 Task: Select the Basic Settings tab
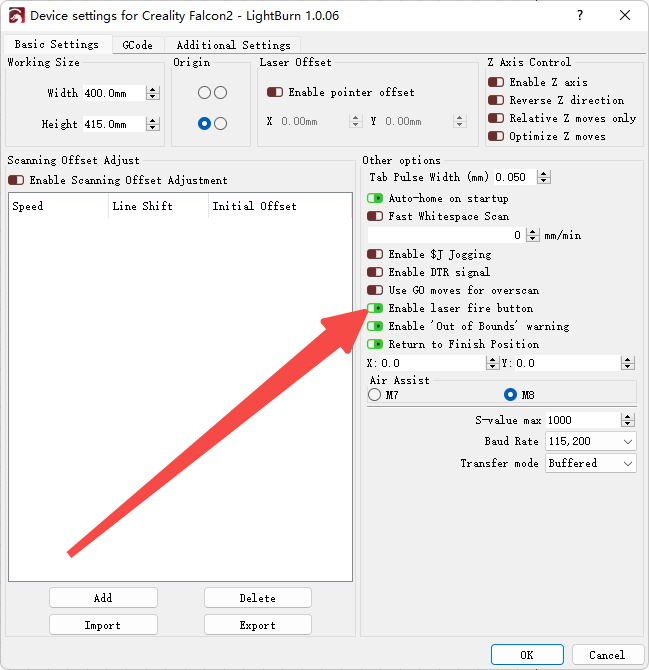click(x=56, y=44)
